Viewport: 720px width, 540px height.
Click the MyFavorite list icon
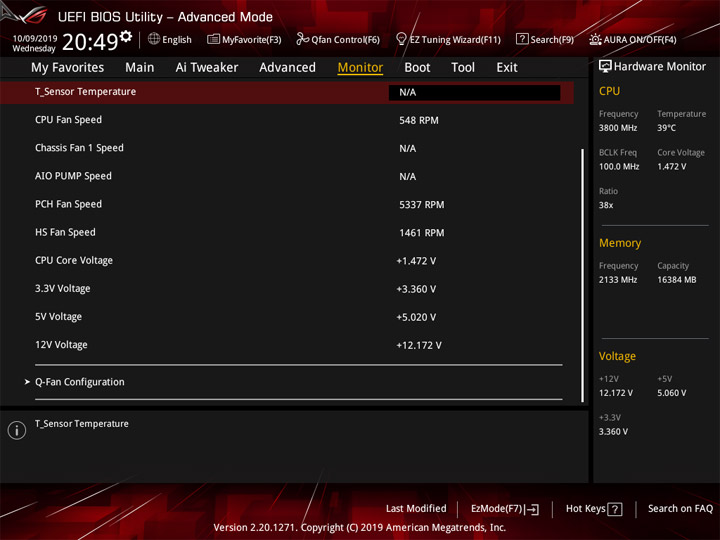coord(213,39)
